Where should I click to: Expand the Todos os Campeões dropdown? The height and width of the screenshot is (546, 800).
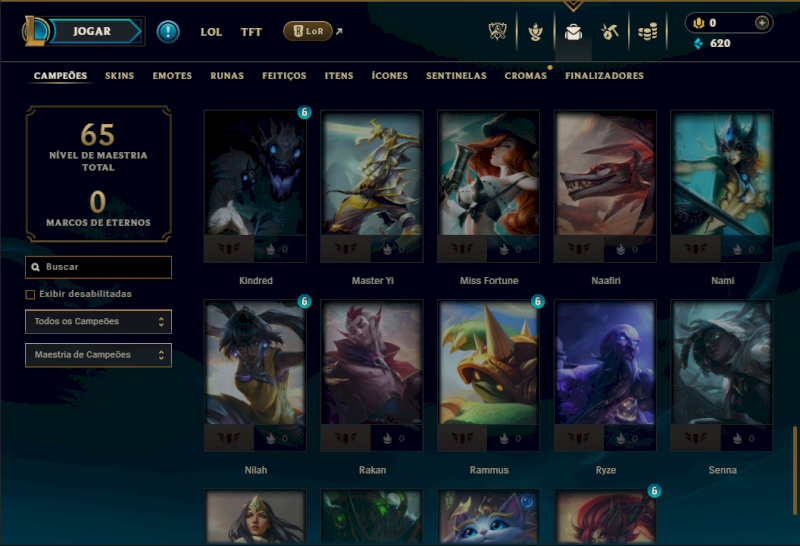point(98,321)
